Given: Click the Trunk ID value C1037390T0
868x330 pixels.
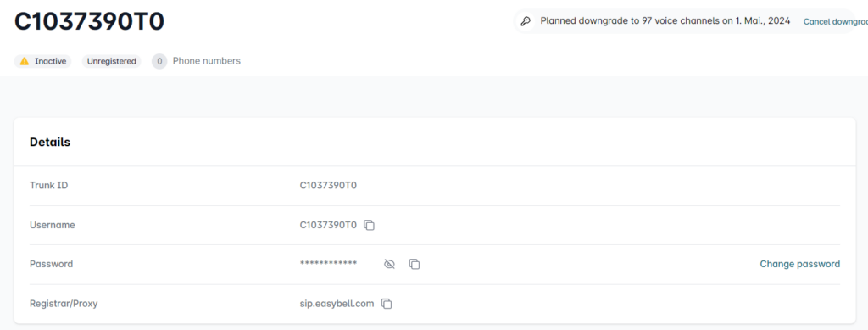Looking at the screenshot, I should coord(328,186).
